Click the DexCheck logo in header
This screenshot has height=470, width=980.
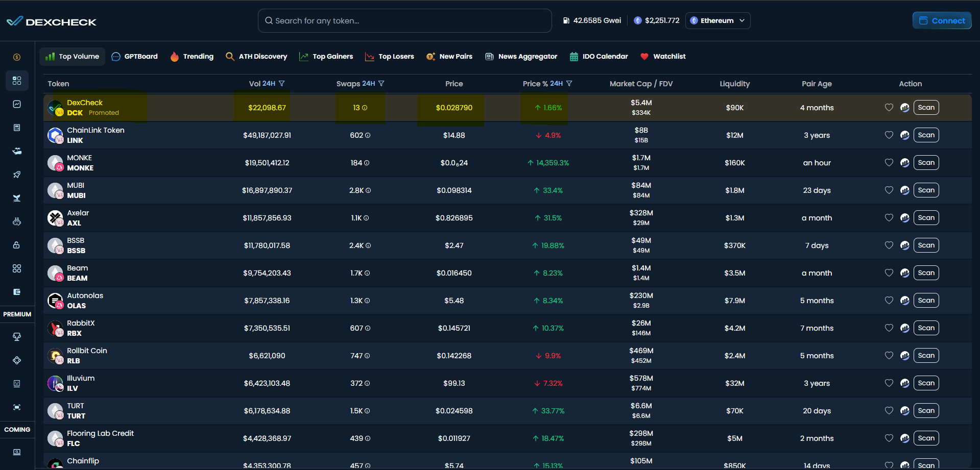click(x=51, y=21)
